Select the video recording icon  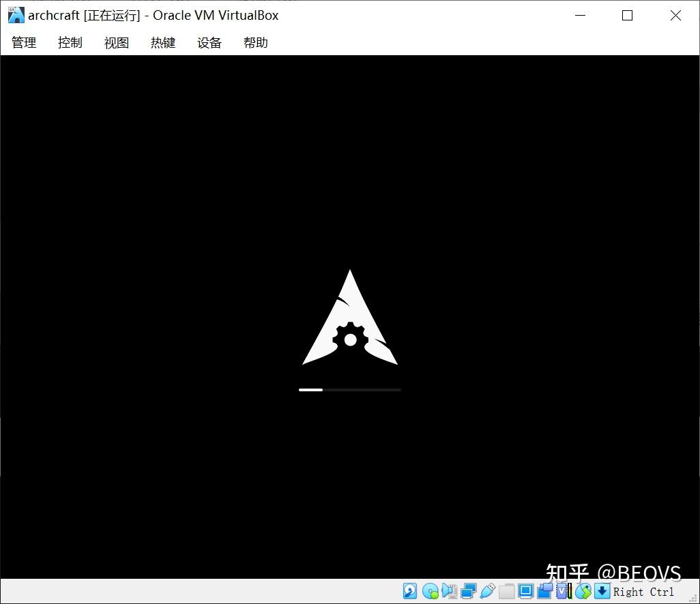[x=544, y=591]
